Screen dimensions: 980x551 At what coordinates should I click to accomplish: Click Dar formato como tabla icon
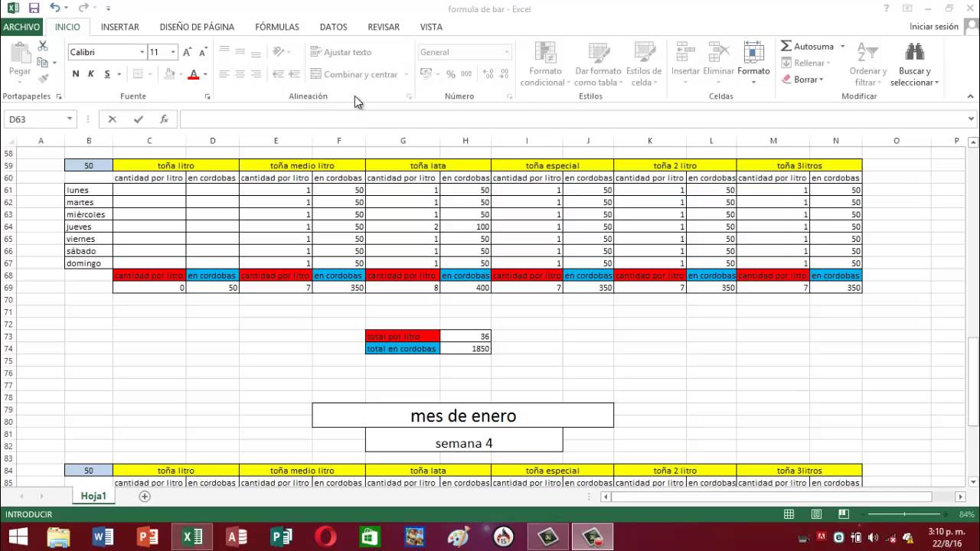pos(599,64)
